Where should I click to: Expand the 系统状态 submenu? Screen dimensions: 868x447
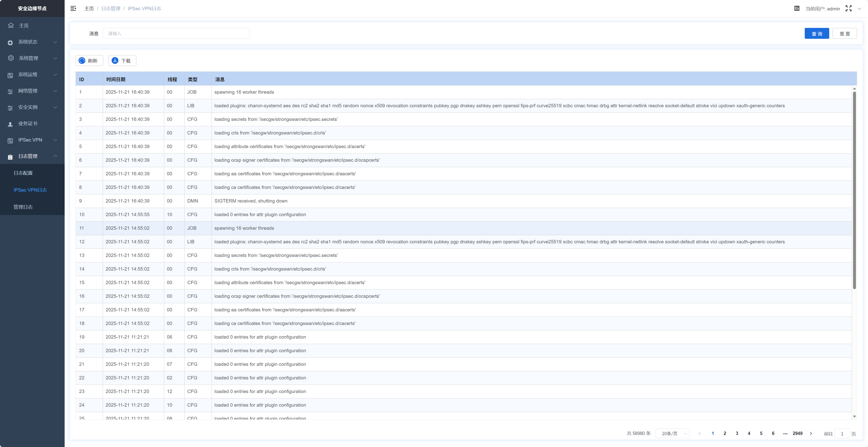pyautogui.click(x=32, y=42)
